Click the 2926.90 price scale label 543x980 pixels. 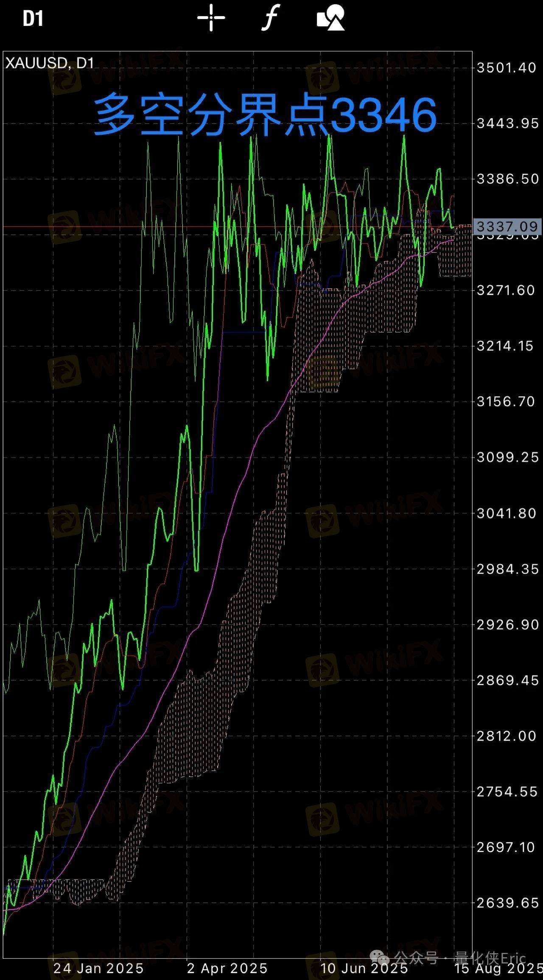click(x=507, y=624)
